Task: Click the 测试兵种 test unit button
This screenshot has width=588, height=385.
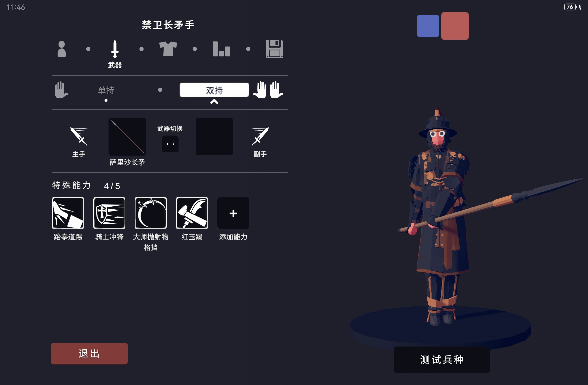Action: pos(442,360)
